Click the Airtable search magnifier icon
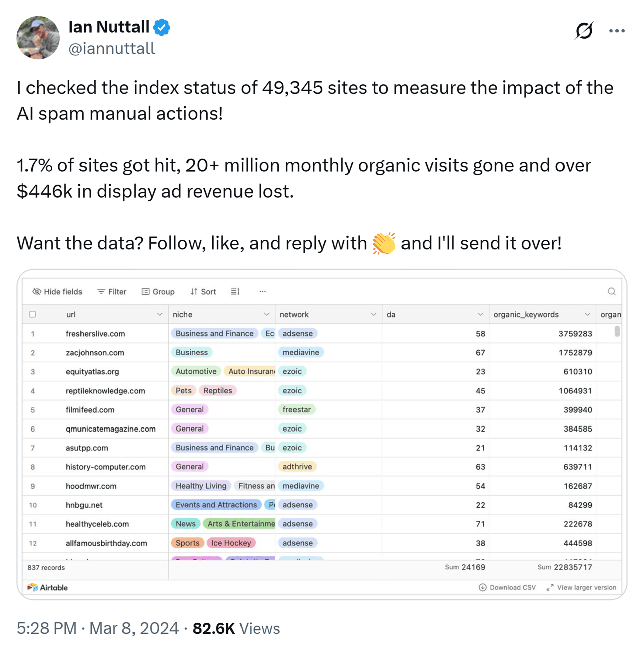The image size is (644, 655). tap(611, 291)
